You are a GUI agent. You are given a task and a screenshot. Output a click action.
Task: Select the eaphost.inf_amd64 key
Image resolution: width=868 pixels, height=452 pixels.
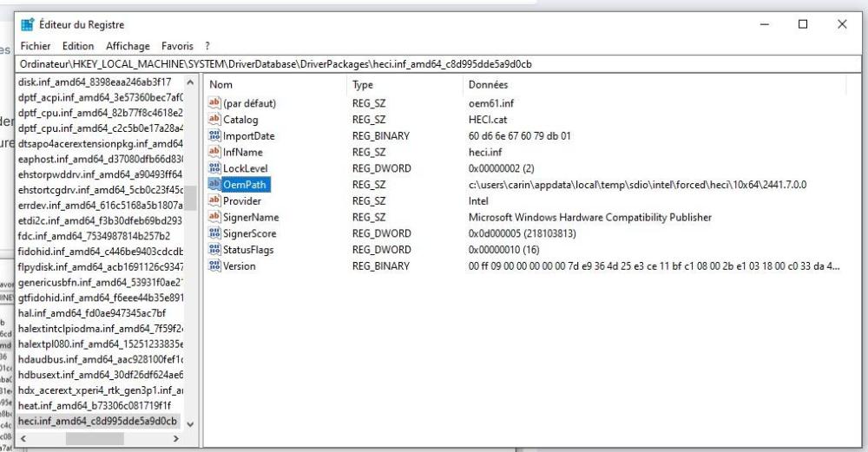coord(100,159)
